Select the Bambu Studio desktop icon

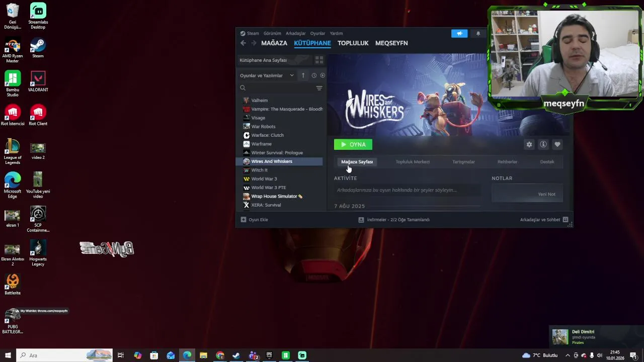[13, 84]
